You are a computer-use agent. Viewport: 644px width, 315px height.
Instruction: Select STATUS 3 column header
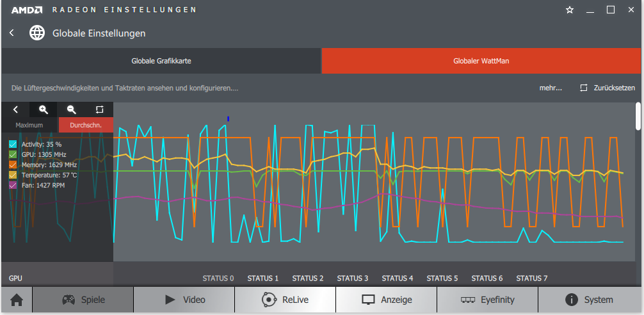point(352,278)
